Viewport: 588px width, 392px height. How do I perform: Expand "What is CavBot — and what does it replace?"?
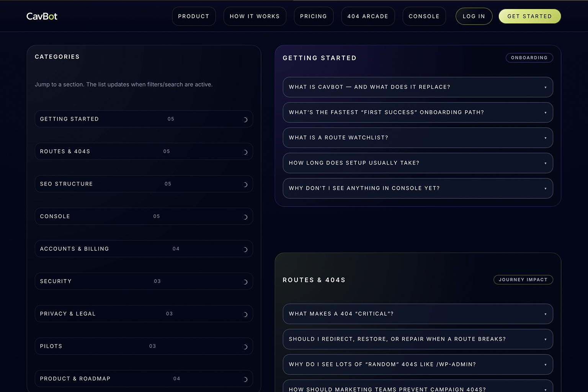[x=418, y=87]
